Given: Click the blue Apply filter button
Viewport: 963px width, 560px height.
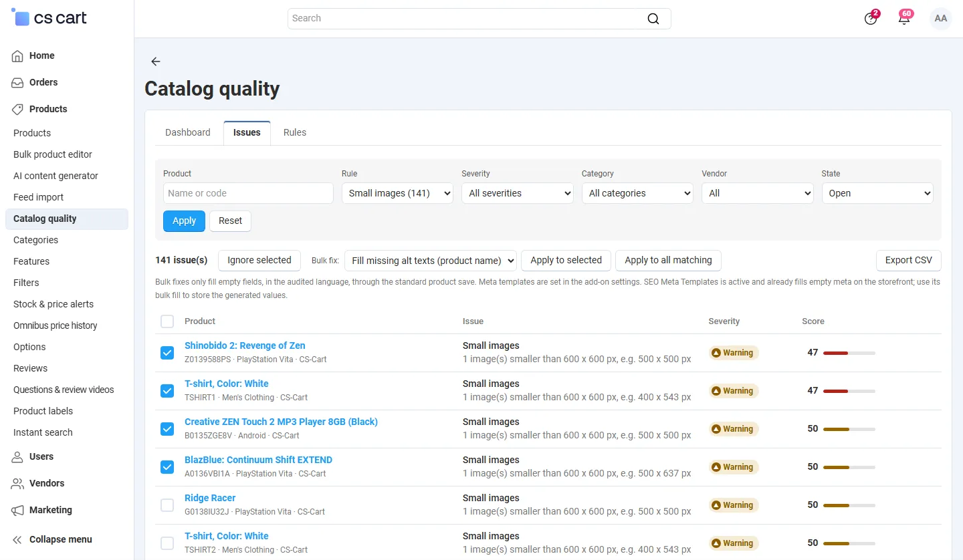Looking at the screenshot, I should tap(184, 221).
